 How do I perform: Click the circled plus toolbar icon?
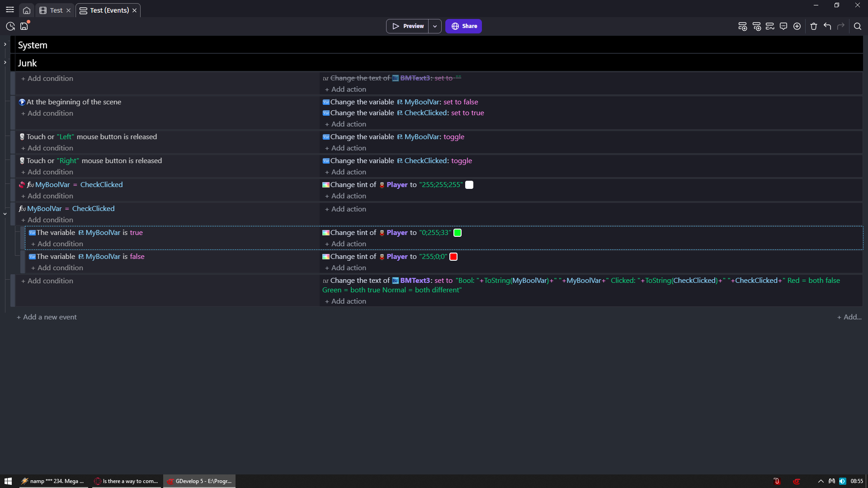[x=797, y=26]
